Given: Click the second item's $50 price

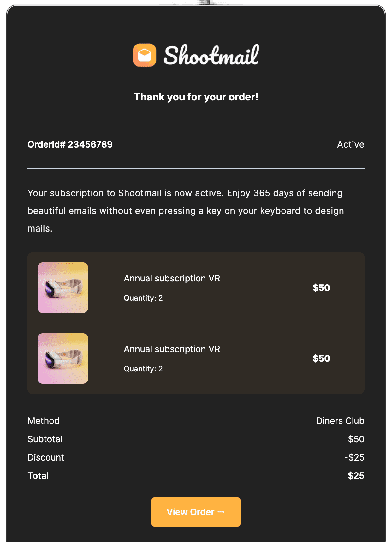Looking at the screenshot, I should coord(321,358).
